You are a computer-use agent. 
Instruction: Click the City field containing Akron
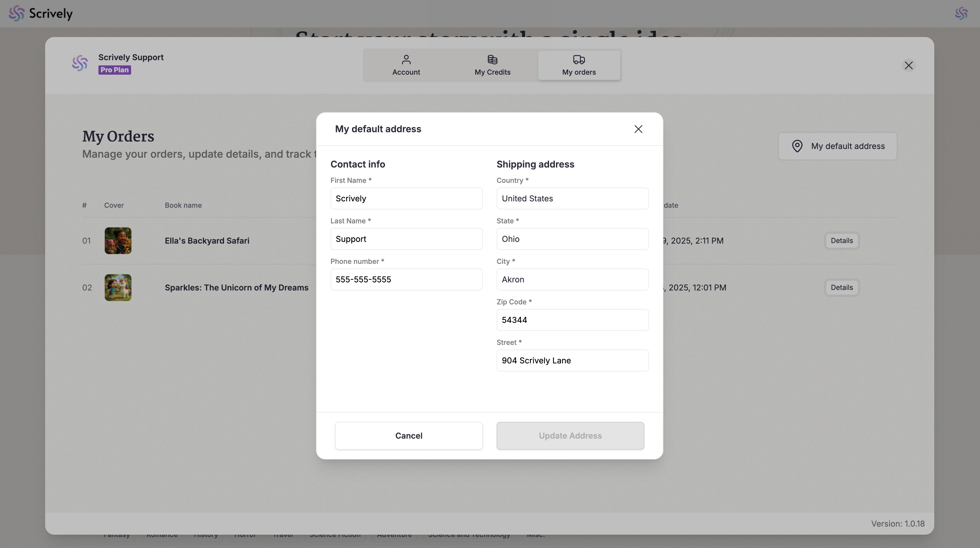point(572,279)
